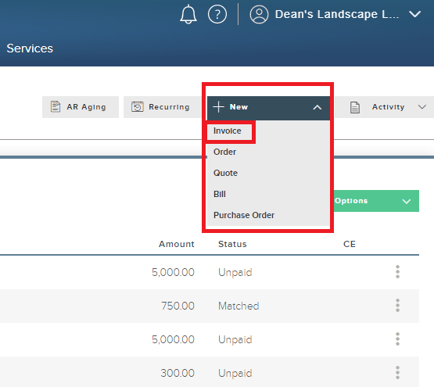The image size is (434, 387).
Task: Click the Activity document icon
Action: pos(355,107)
